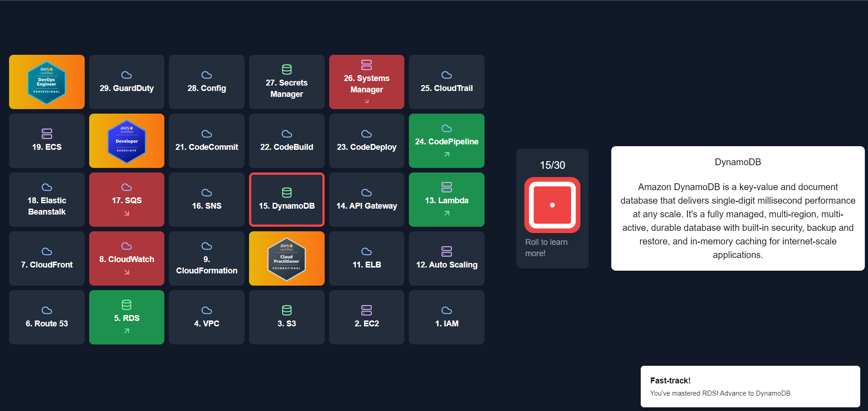Click the "Fast-track!" notification title
868x411 pixels.
670,381
